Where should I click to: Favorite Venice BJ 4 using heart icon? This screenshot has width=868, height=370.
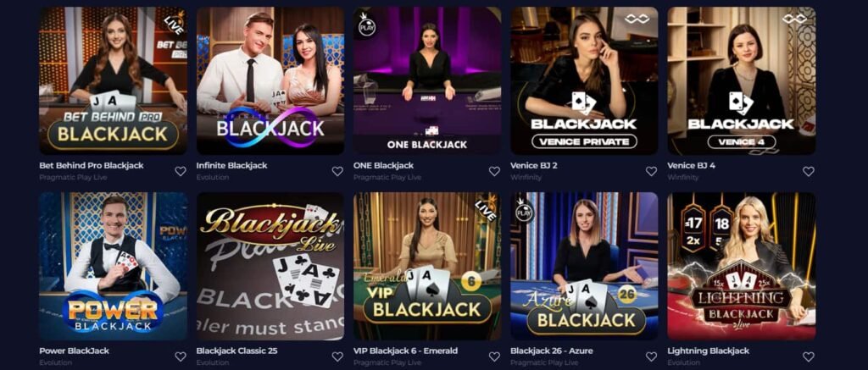pos(809,171)
